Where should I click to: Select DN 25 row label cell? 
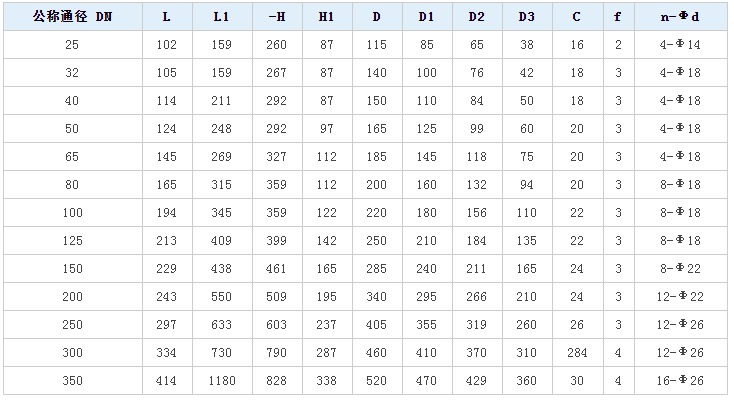click(x=73, y=45)
